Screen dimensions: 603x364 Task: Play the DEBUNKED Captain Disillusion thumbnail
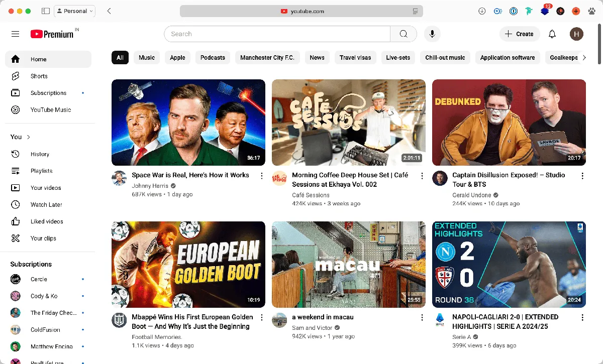[509, 123]
